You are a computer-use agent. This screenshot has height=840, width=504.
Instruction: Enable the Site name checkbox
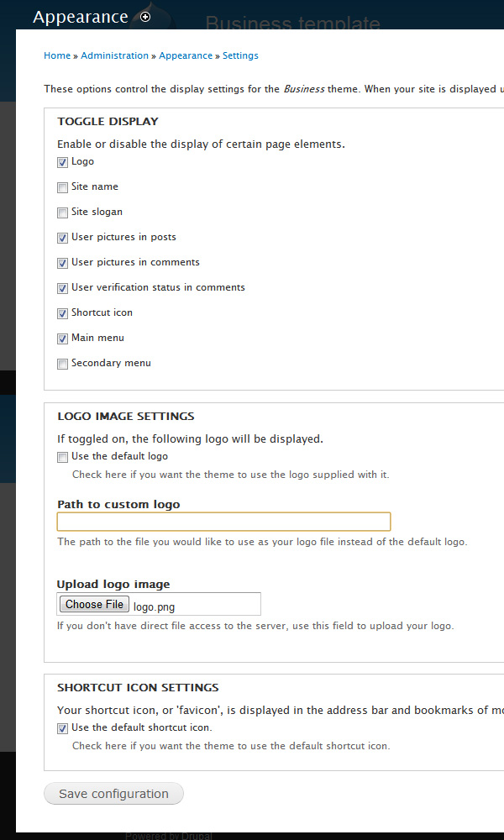point(63,187)
